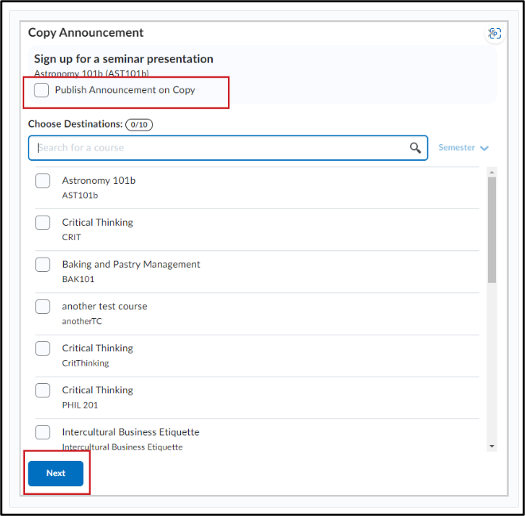
Task: Check the another test course checkbox
Action: point(43,306)
